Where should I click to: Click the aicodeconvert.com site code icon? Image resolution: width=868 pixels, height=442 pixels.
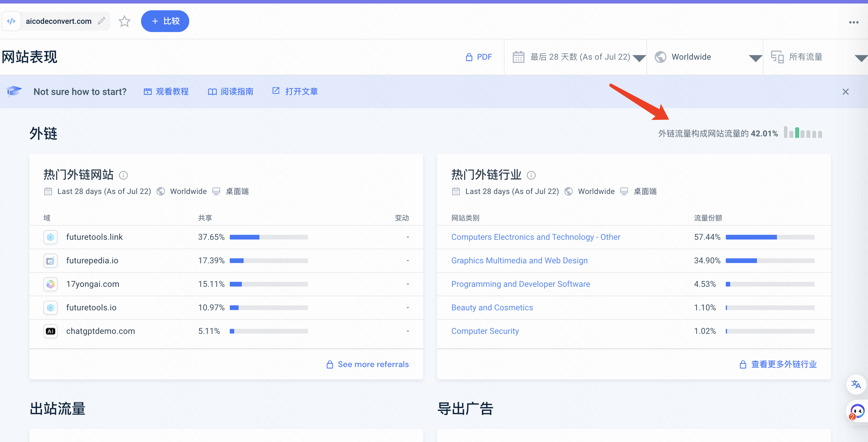pyautogui.click(x=11, y=21)
